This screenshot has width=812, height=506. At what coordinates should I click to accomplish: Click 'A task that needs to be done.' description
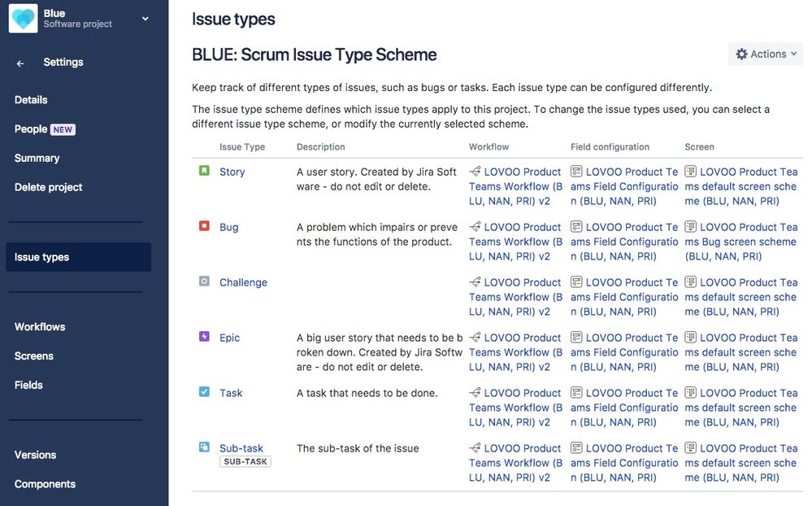click(x=367, y=393)
